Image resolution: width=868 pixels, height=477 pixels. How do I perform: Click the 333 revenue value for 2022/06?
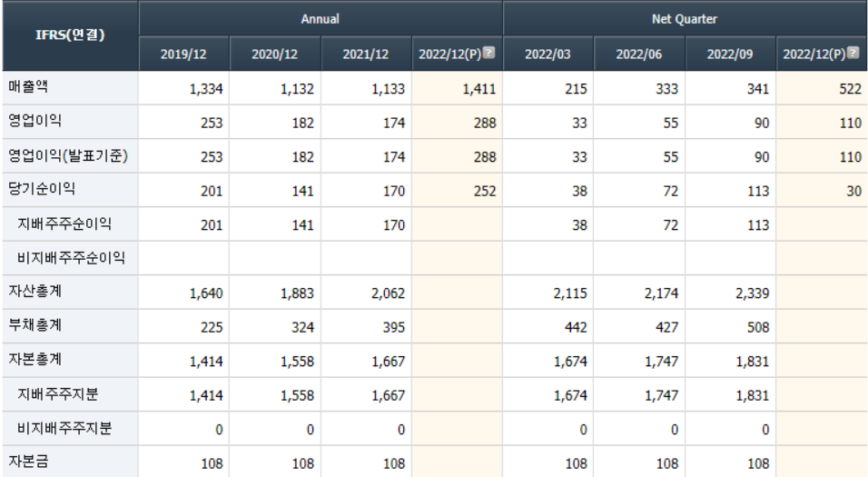tap(667, 89)
